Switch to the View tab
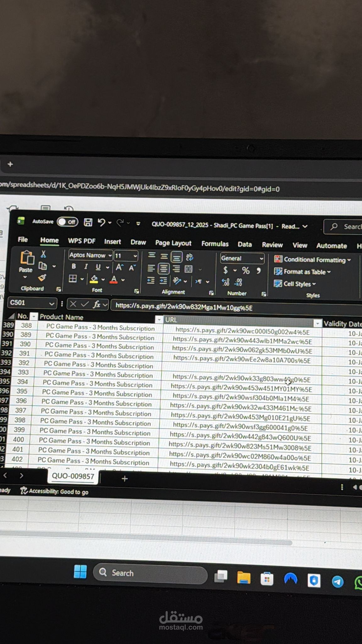The width and height of the screenshot is (362, 644). (x=300, y=245)
